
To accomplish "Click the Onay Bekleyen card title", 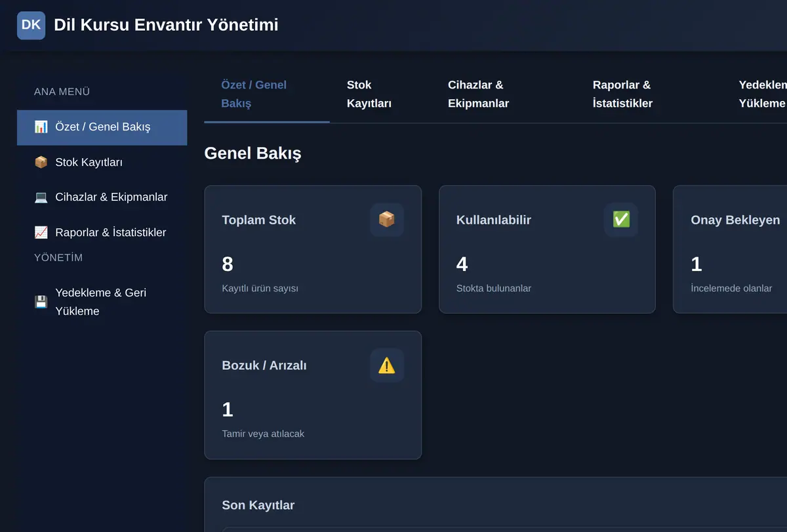I will pos(735,220).
